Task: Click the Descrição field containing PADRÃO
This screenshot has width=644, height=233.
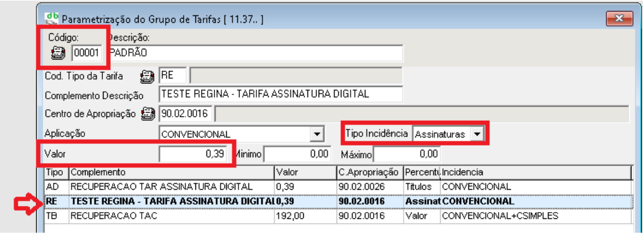Action: tap(256, 53)
